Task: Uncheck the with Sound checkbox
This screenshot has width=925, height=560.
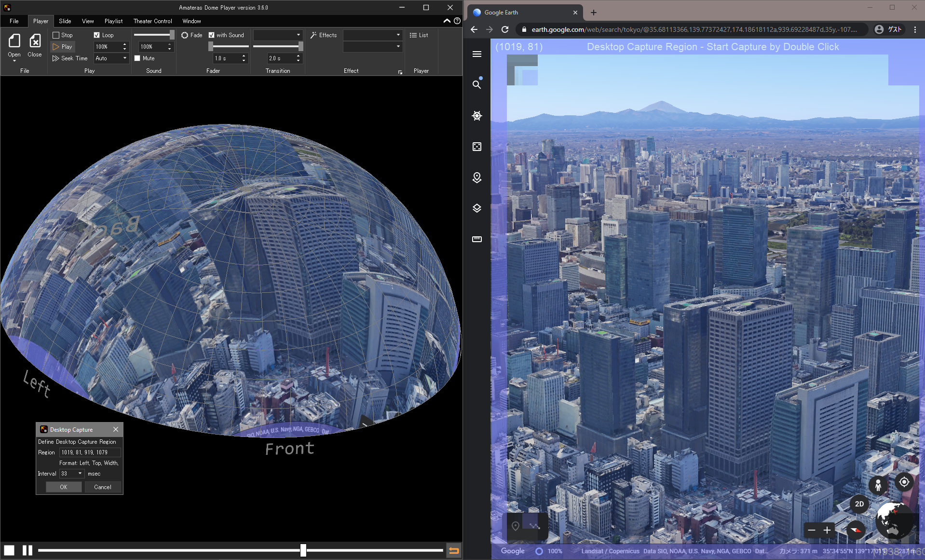Action: pyautogui.click(x=211, y=35)
